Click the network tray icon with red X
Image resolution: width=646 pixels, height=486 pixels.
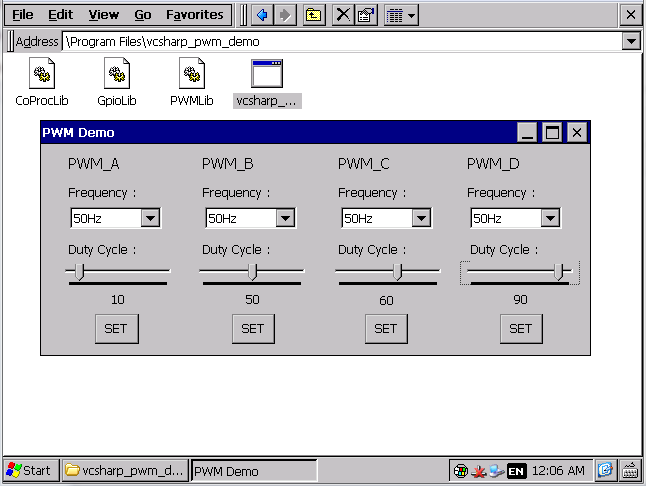(479, 471)
